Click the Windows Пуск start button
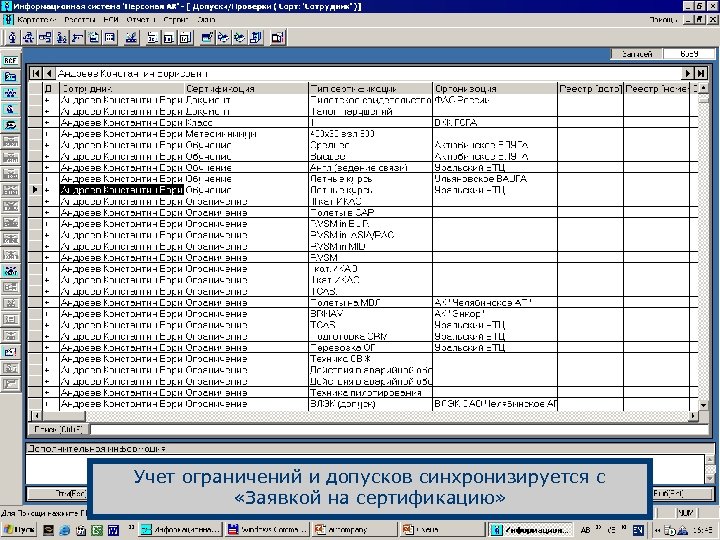Viewport: 720px width, 540px height. coord(19,530)
